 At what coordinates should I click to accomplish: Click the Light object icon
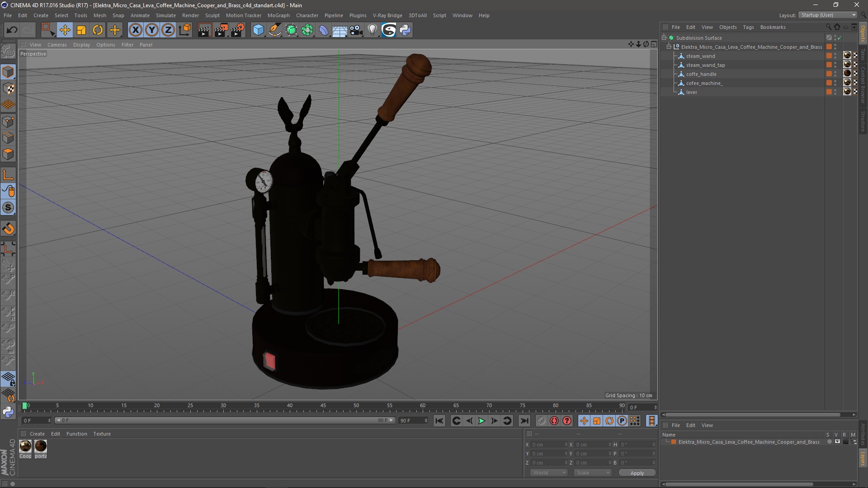(372, 30)
